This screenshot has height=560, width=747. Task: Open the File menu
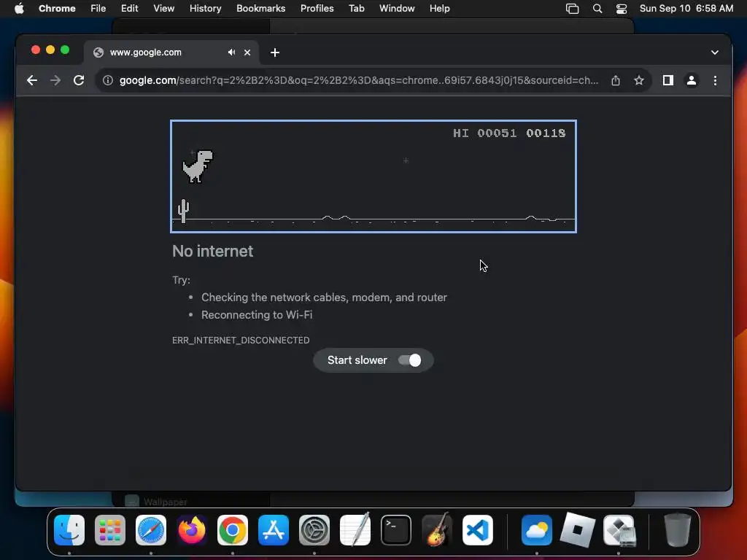pos(98,9)
